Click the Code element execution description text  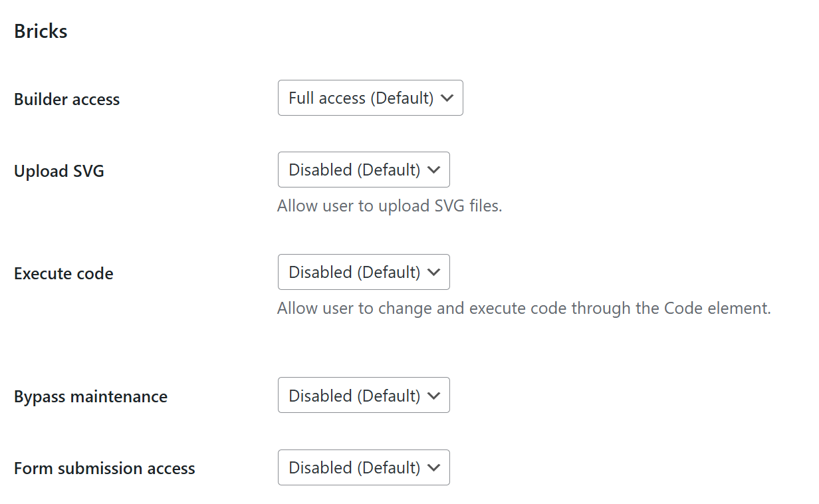tap(524, 309)
